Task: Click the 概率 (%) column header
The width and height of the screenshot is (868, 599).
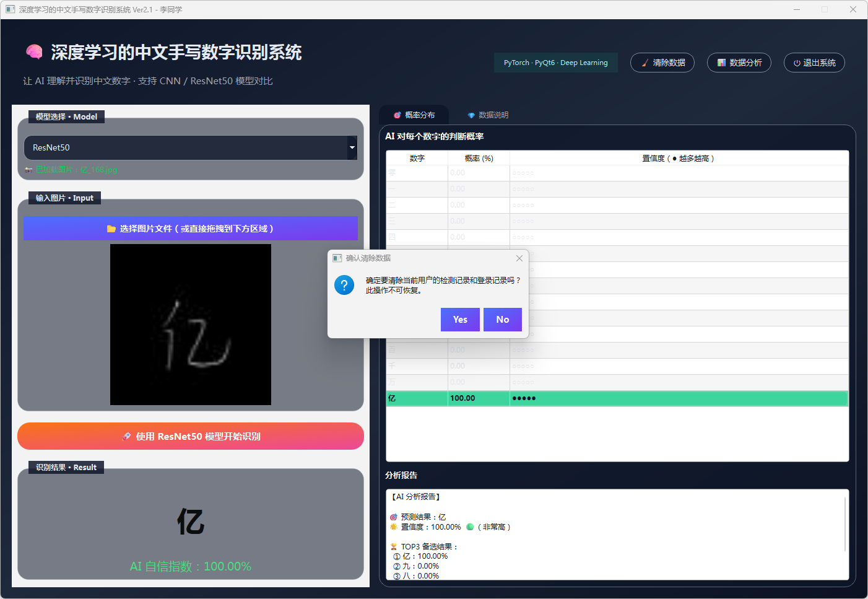Action: pyautogui.click(x=479, y=159)
